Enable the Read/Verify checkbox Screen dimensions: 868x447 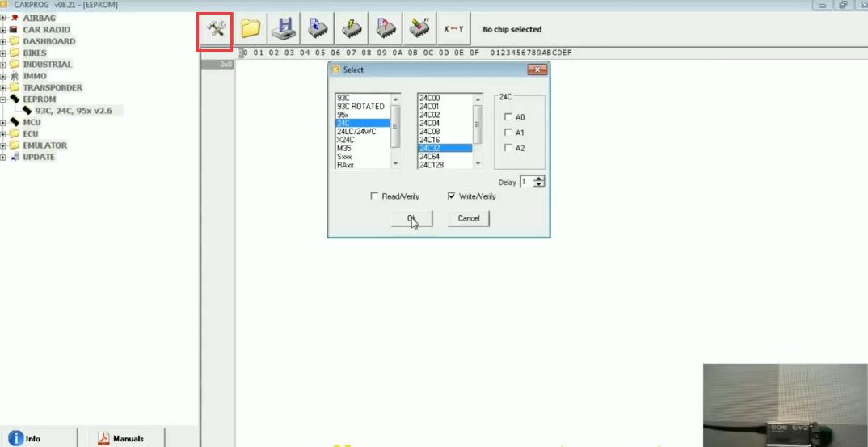pyautogui.click(x=375, y=196)
